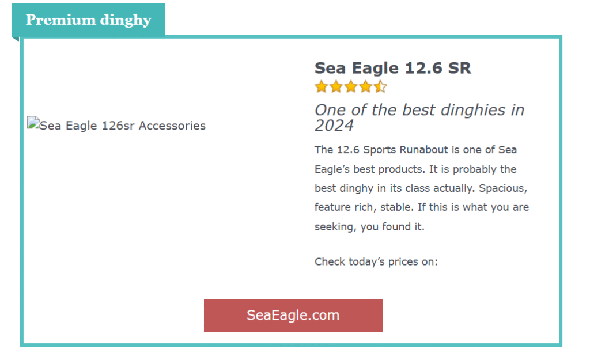The image size is (590, 364).
Task: Click the phrase you found it
Action: tap(392, 227)
